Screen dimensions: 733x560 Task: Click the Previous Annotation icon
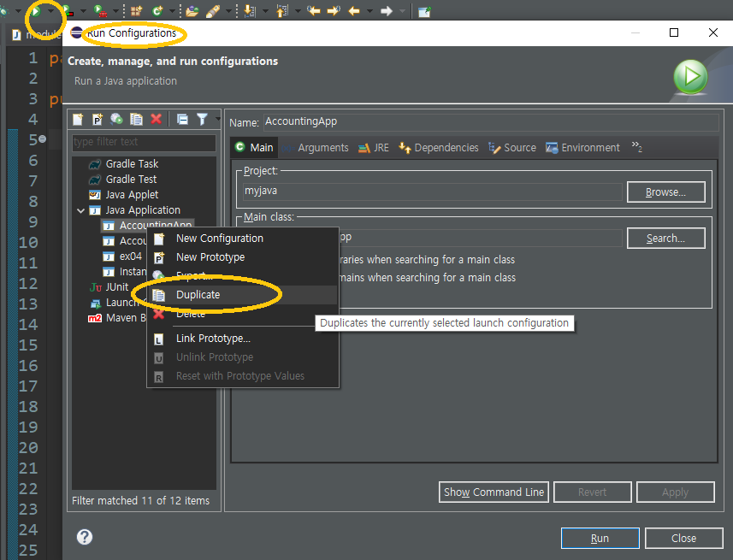tap(282, 11)
